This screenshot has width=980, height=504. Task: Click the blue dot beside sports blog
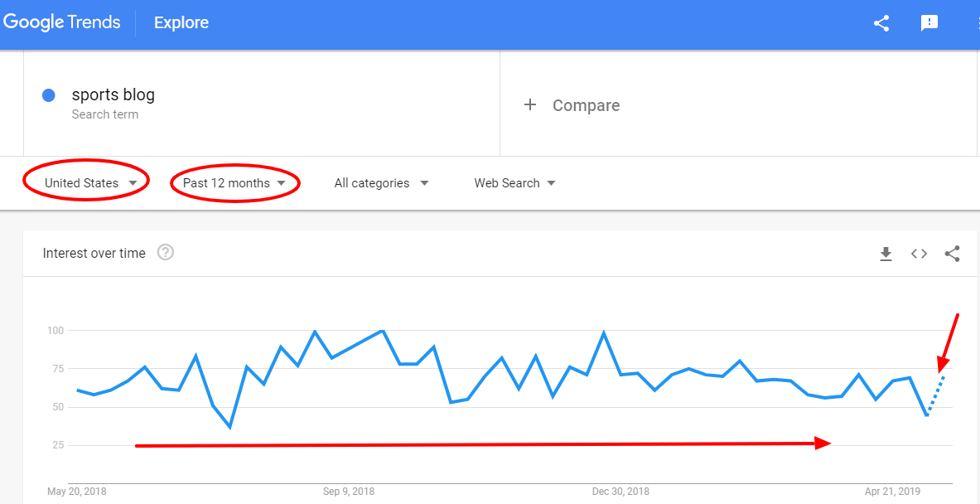point(48,95)
